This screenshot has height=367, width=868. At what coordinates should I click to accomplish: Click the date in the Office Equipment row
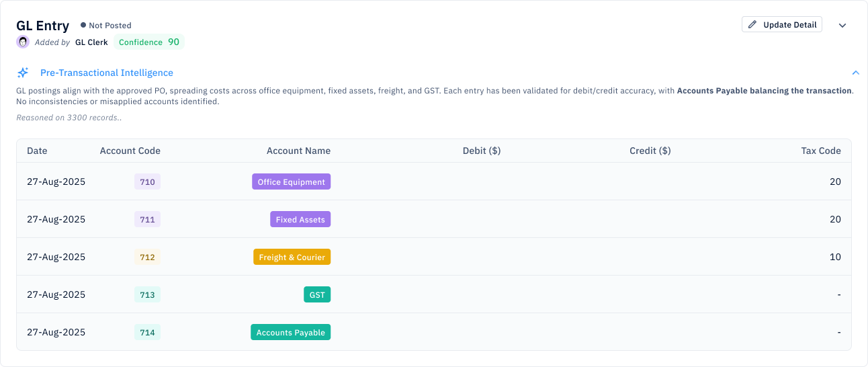pos(56,181)
